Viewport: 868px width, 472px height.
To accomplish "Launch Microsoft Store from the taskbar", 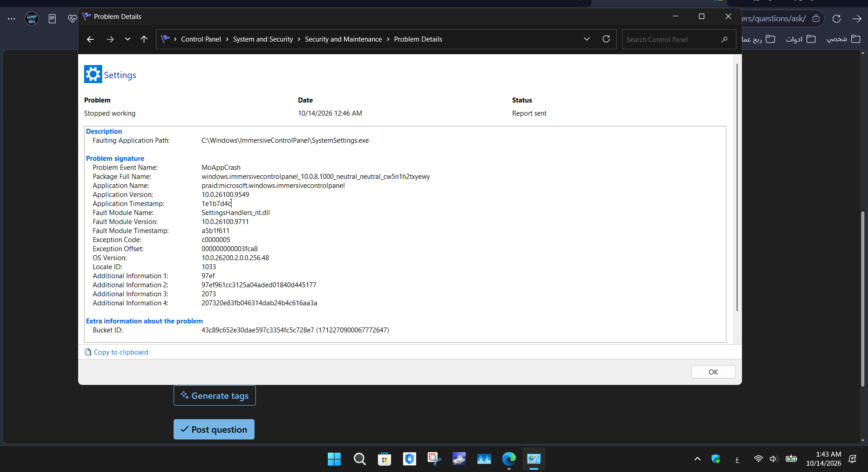I will tap(384, 459).
